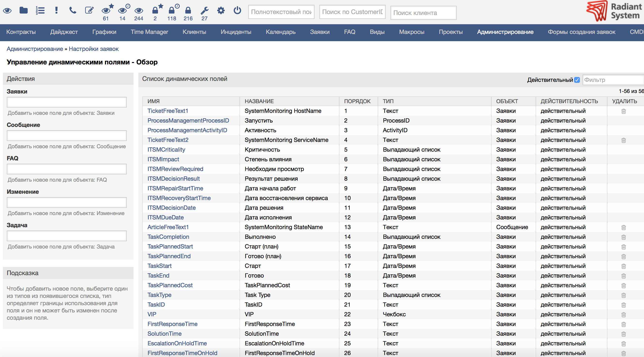The height and width of the screenshot is (357, 644).
Task: Open the ProcessManagementProcessID field link
Action: coord(188,121)
